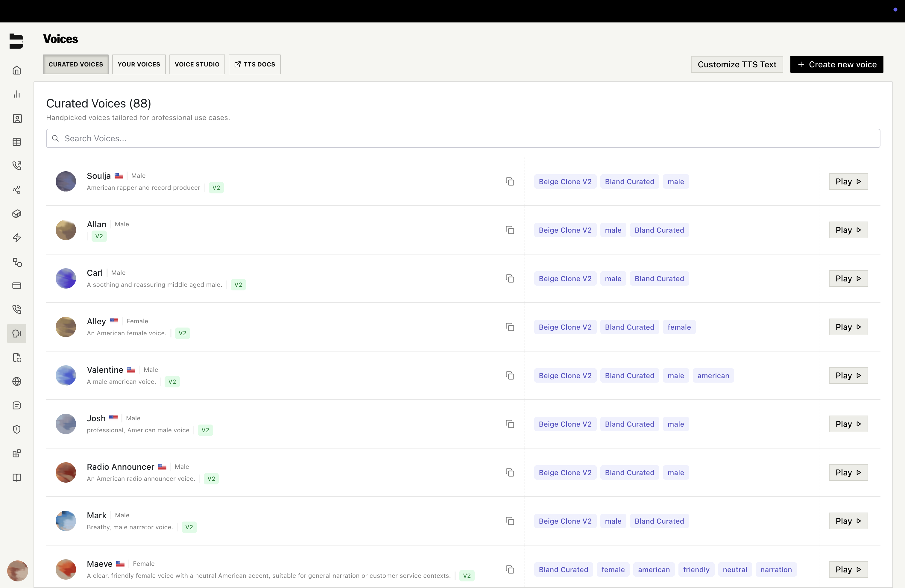Switch to Voice Studio tab

(x=197, y=64)
